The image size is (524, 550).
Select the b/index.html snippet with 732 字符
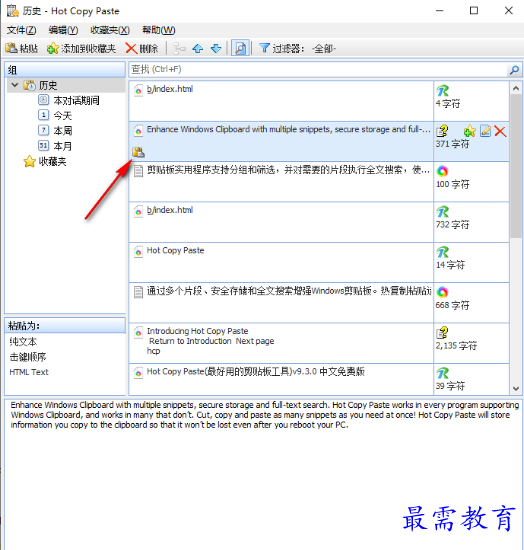(x=281, y=222)
